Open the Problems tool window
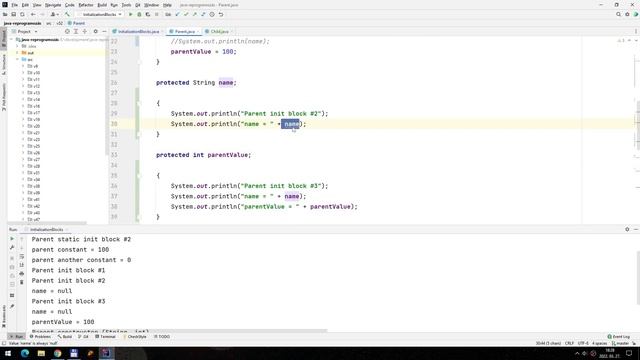The height and width of the screenshot is (360, 640). coord(40,337)
